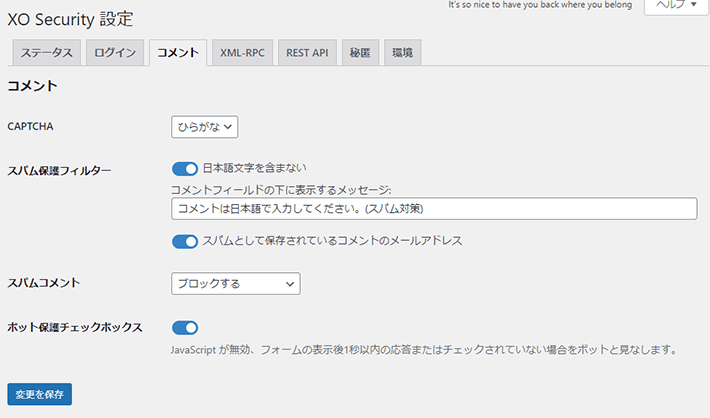Open the ステータス tab
Image resolution: width=710 pixels, height=418 pixels.
click(47, 53)
